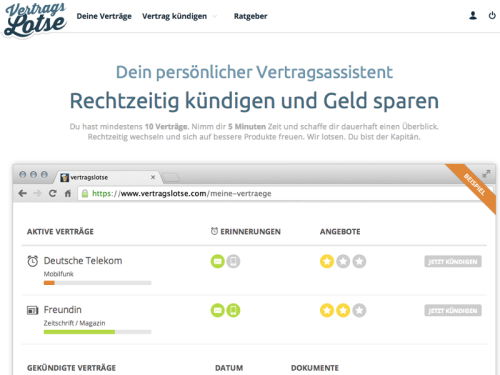Open the user account icon
The image size is (500, 375).
473,16
